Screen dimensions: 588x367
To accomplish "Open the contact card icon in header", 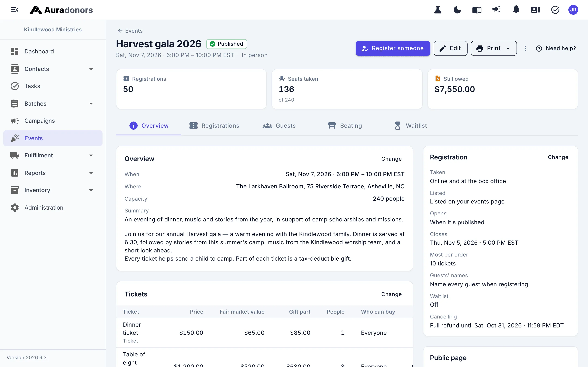I will [x=536, y=10].
